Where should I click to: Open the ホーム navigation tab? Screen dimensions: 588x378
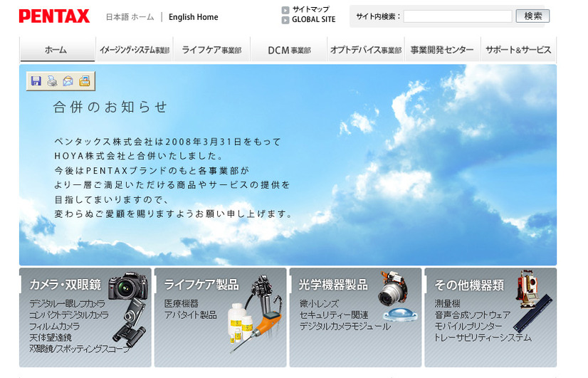(x=58, y=50)
